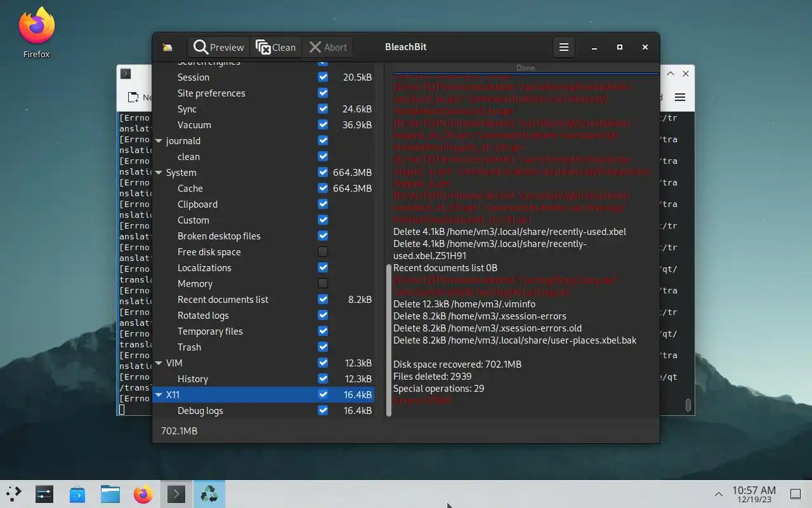Screen dimensions: 812x508
Task: Select the clean row under journald
Action: point(188,156)
